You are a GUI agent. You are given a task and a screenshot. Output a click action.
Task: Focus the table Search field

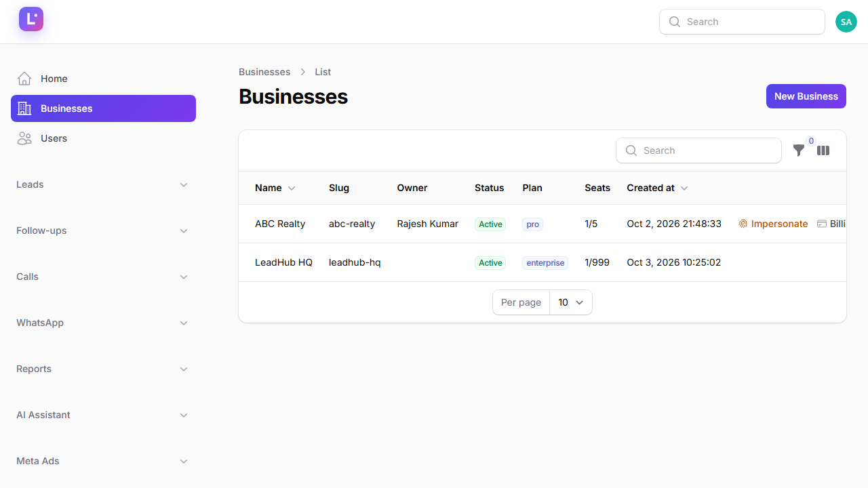point(698,150)
